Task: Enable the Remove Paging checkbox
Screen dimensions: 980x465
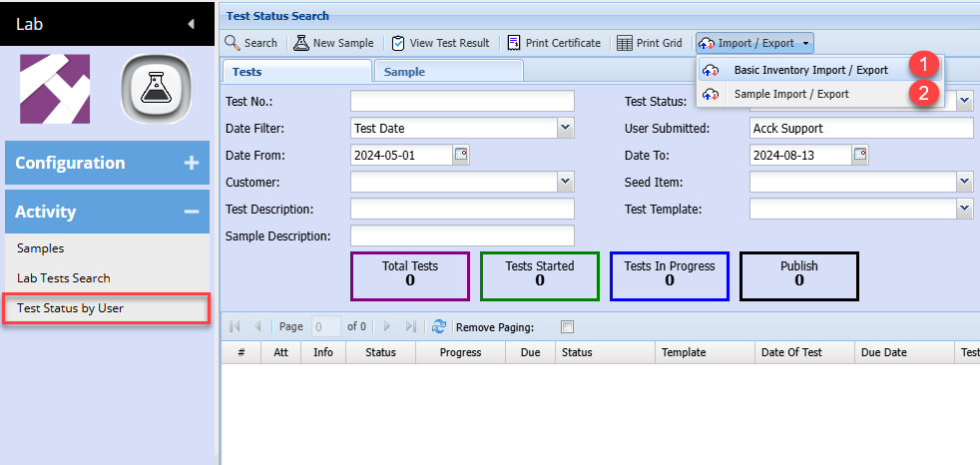Action: (567, 326)
